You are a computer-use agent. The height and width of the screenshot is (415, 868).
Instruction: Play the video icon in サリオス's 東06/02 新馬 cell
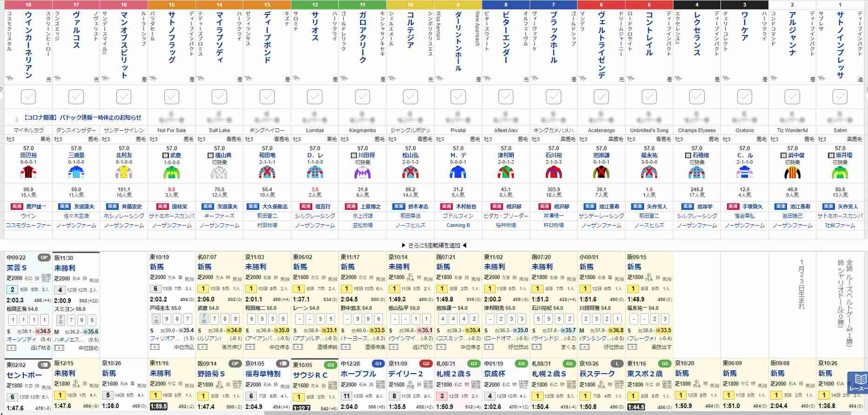pyautogui.click(x=298, y=347)
